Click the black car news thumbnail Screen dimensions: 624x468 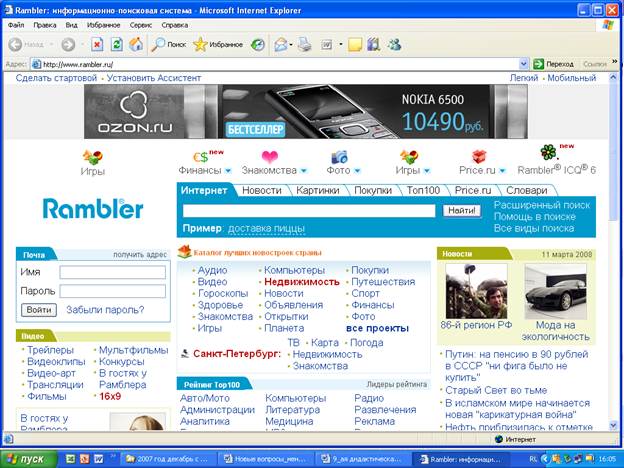pos(555,292)
